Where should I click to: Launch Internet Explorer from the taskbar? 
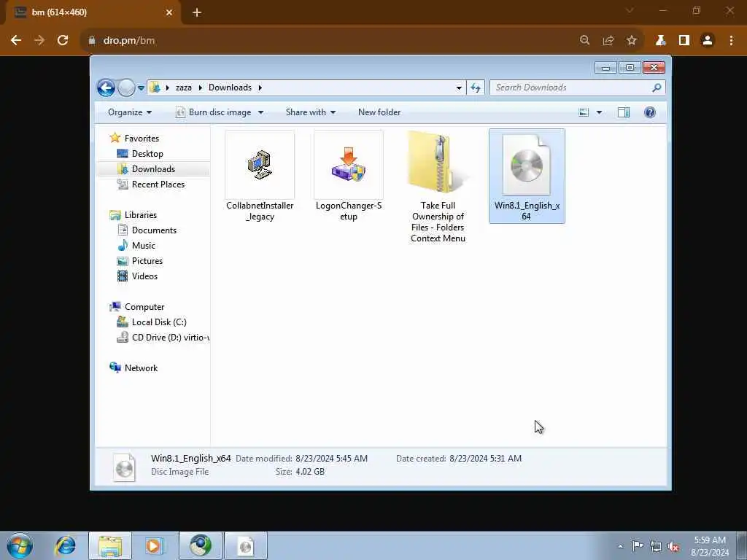click(x=65, y=545)
